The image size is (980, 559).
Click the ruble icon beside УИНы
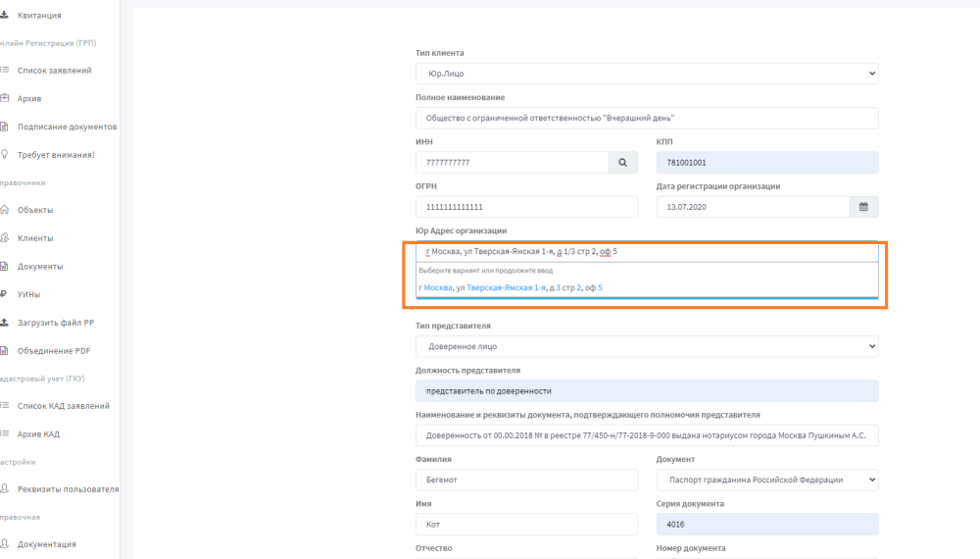pos(4,294)
